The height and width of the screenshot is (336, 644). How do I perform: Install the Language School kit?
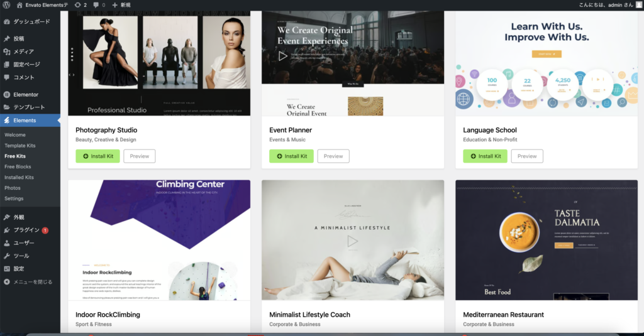click(x=485, y=156)
